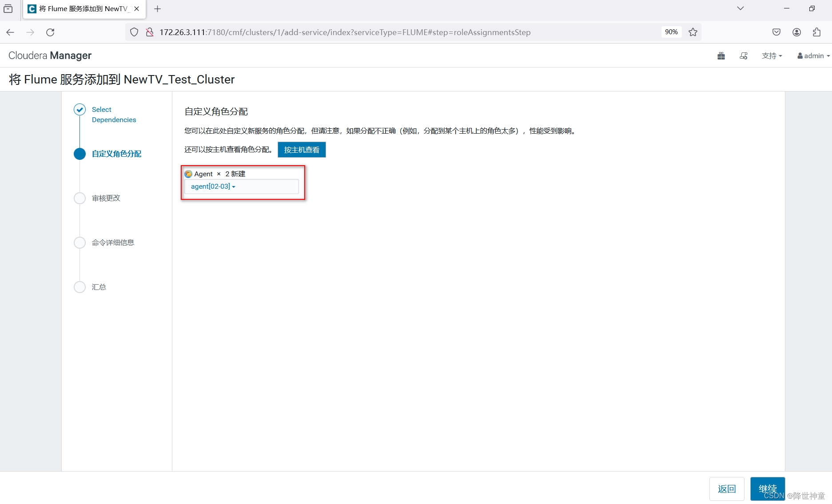
Task: Click the Agent × 2 新建 label
Action: (219, 174)
